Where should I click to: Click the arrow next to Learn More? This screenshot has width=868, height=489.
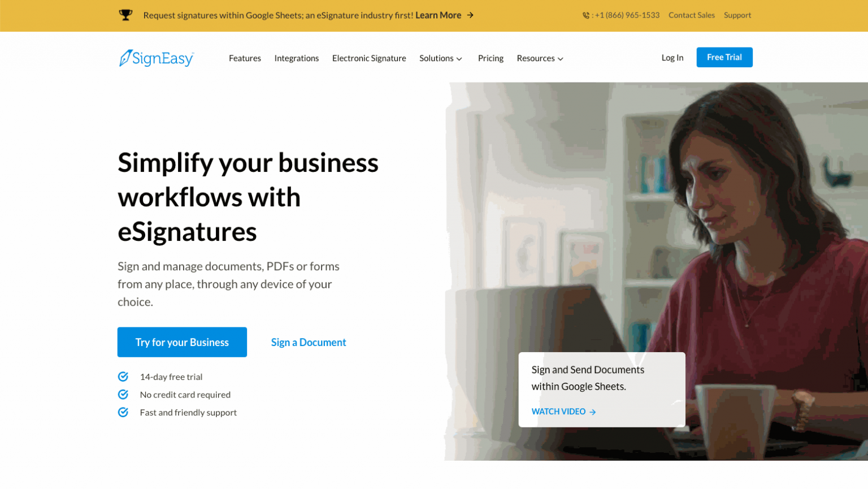tap(470, 15)
